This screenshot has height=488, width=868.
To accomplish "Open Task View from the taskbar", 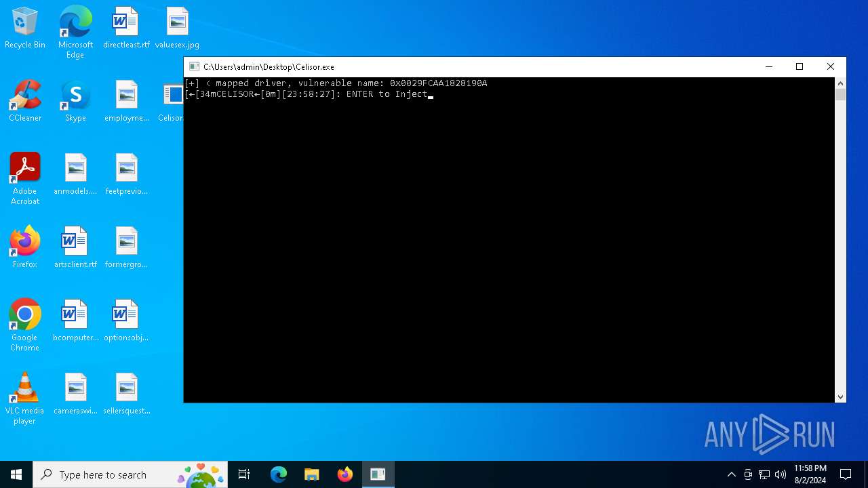I will tap(244, 474).
